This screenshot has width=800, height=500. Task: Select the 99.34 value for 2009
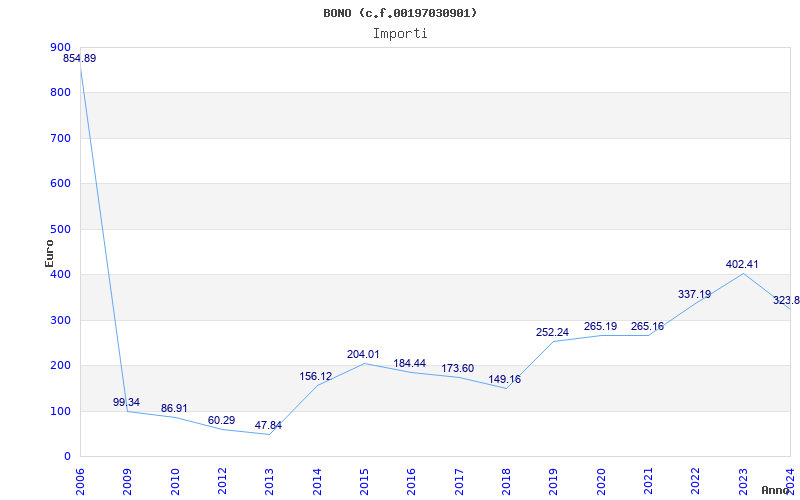coord(127,403)
